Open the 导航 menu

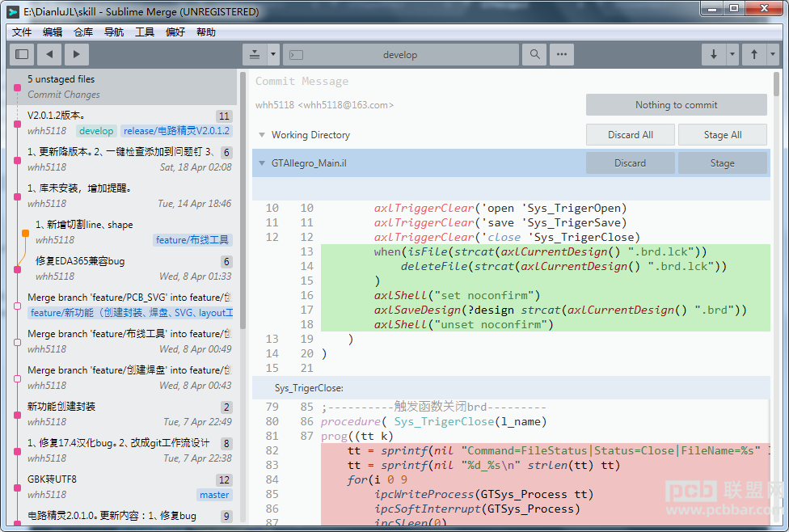[114, 32]
